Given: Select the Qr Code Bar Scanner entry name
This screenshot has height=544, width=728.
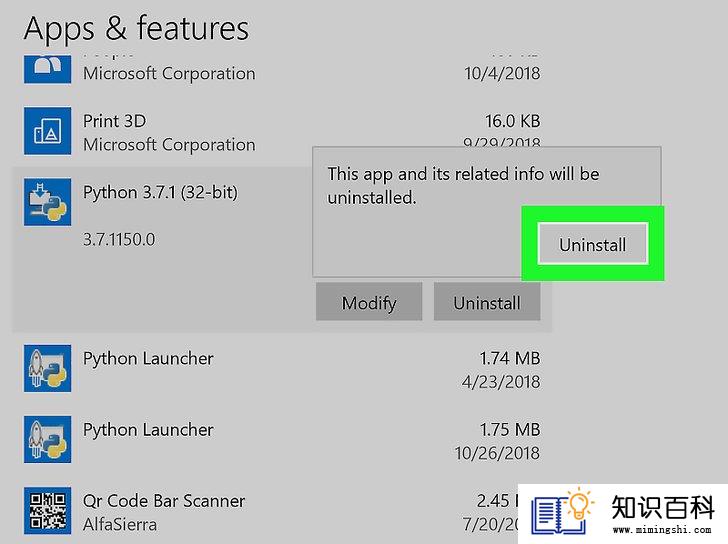Looking at the screenshot, I should (164, 501).
